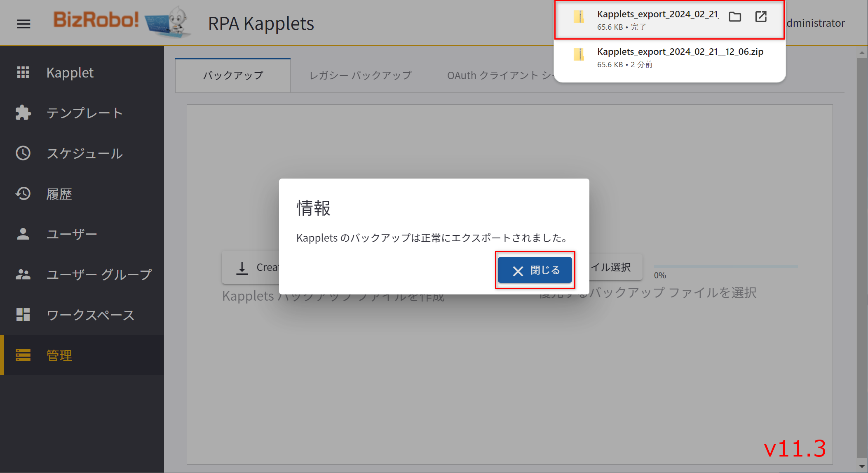Viewport: 868px width, 473px height.
Task: Open the completed Kapplets_export download externally
Action: tap(761, 17)
